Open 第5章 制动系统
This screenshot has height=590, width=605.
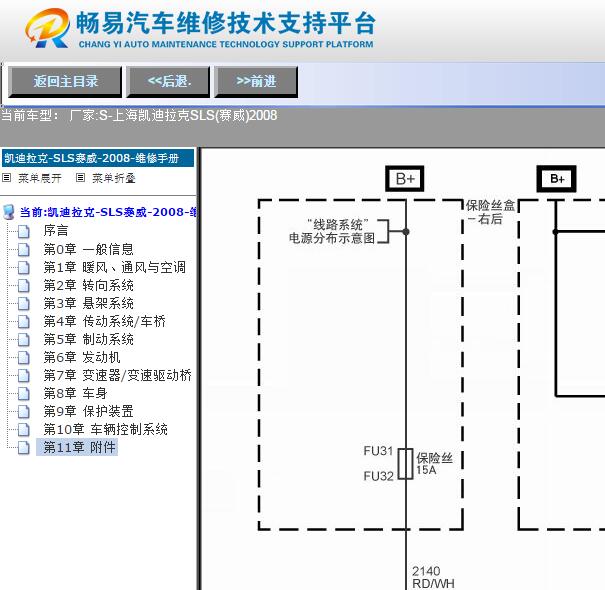tap(88, 339)
